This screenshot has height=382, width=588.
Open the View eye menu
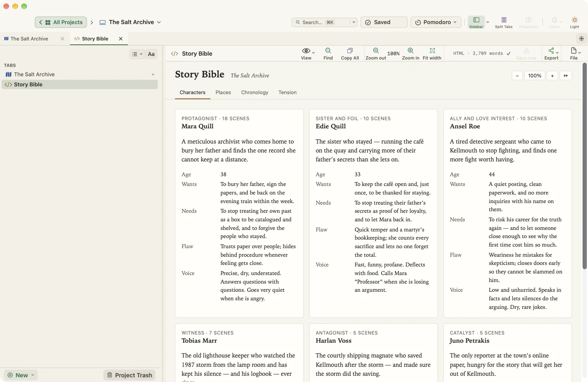(307, 54)
